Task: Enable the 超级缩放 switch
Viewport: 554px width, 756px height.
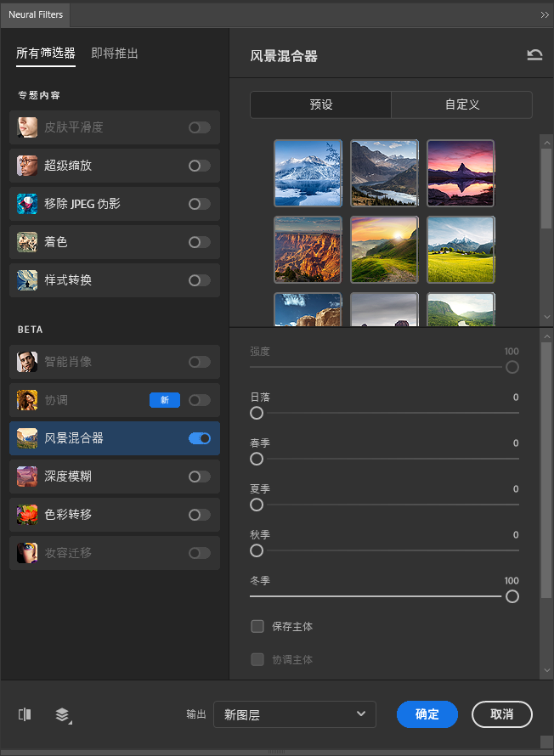Action: click(x=199, y=166)
